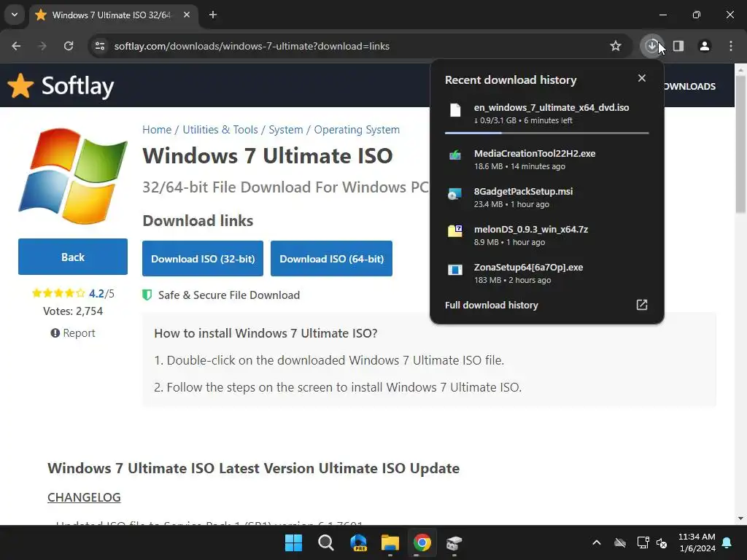The height and width of the screenshot is (560, 747).
Task: Click the Softlay logo
Action: click(x=61, y=86)
